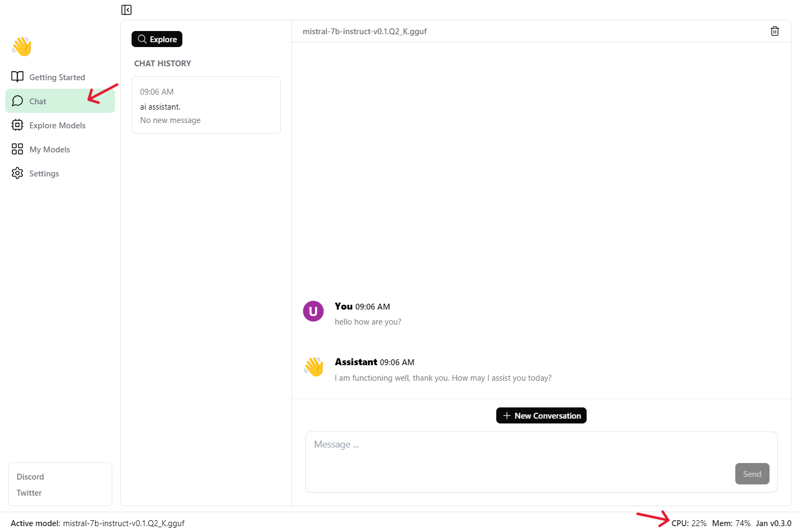Open Getting Started book icon
This screenshot has width=800, height=532.
click(x=18, y=77)
